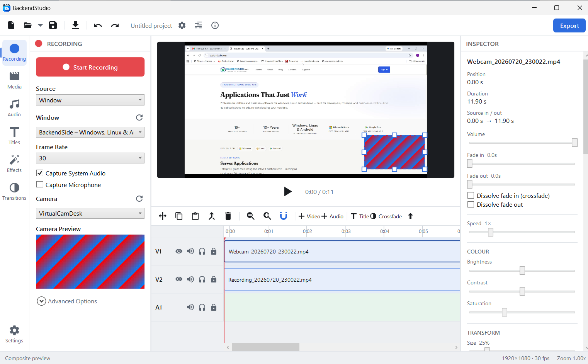Enable Dissolve fade in (crossfade) checkbox
The image size is (588, 364).
click(x=471, y=196)
